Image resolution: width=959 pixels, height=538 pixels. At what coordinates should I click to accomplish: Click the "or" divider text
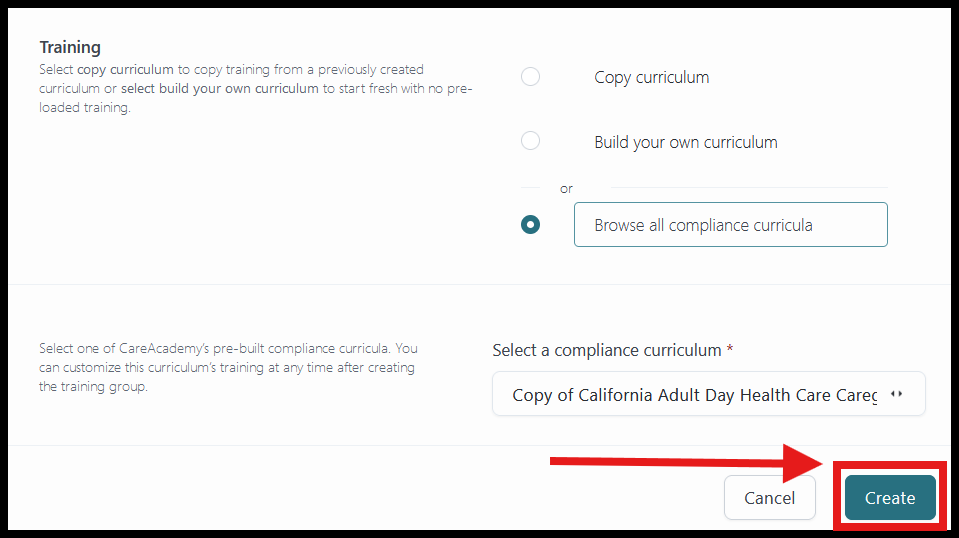[566, 189]
